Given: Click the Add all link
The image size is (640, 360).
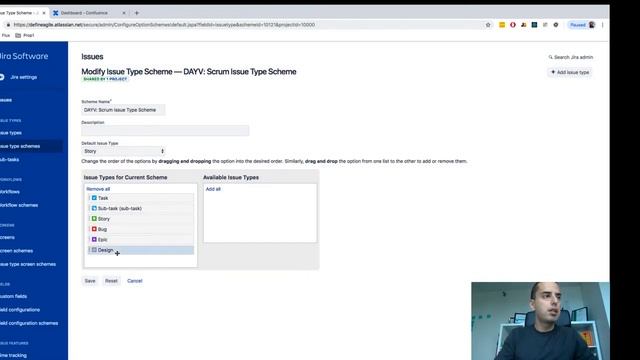Looking at the screenshot, I should [x=213, y=189].
